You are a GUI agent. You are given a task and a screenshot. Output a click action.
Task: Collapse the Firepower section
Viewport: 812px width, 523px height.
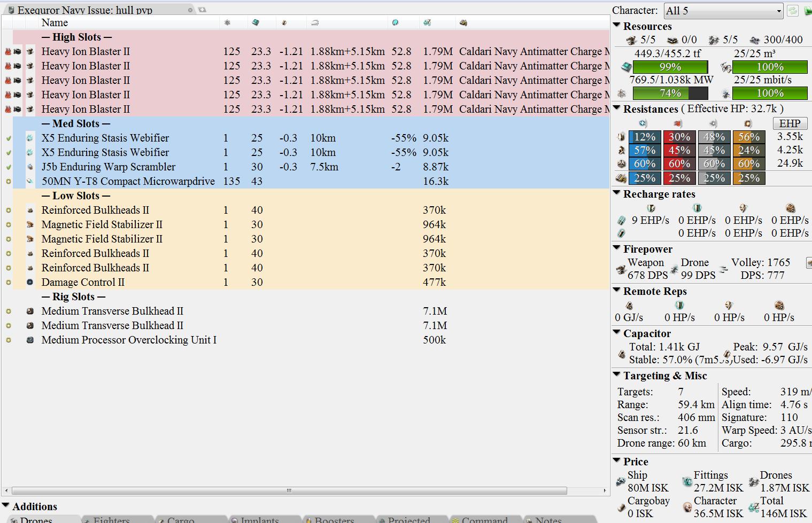point(616,248)
